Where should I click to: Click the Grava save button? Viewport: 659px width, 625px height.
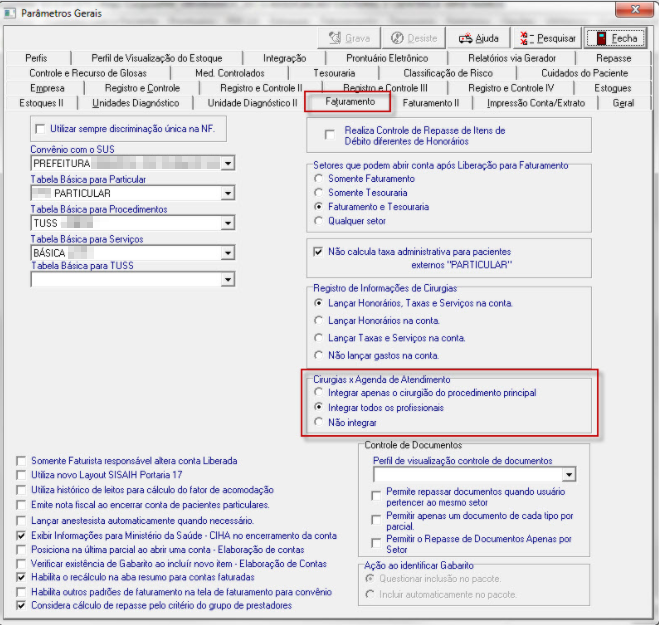click(349, 38)
